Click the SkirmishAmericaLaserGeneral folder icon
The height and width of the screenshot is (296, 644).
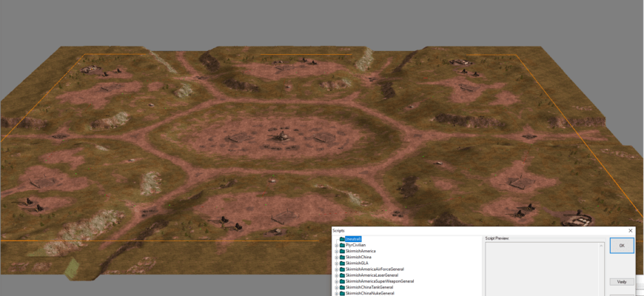[342, 275]
